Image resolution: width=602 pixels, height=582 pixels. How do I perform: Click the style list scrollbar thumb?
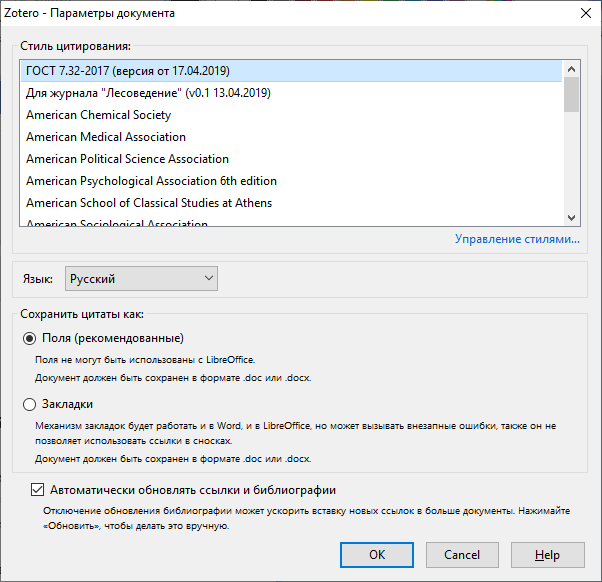tap(571, 94)
